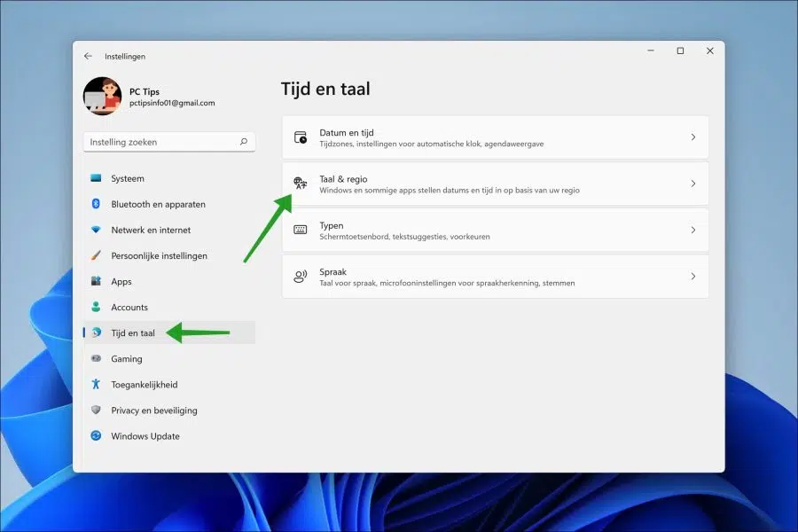
Task: Select Netwerk en internet in sidebar
Action: pyautogui.click(x=169, y=230)
